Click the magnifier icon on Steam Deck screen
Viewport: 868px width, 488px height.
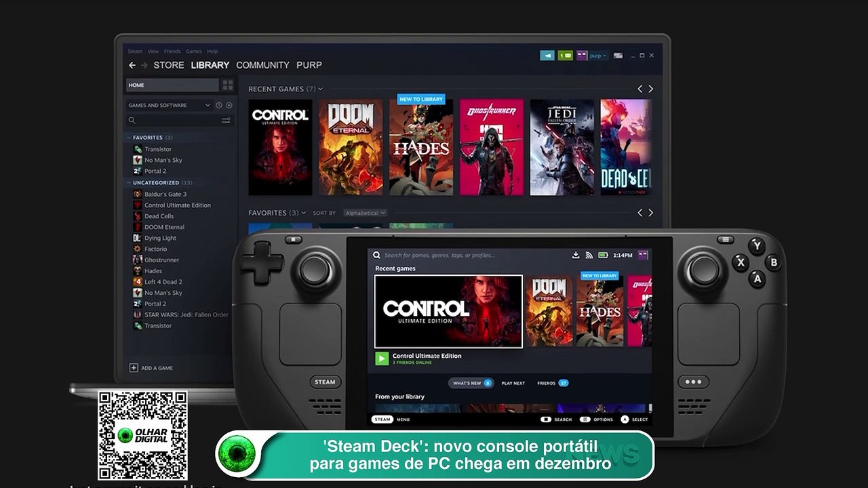[x=377, y=256]
